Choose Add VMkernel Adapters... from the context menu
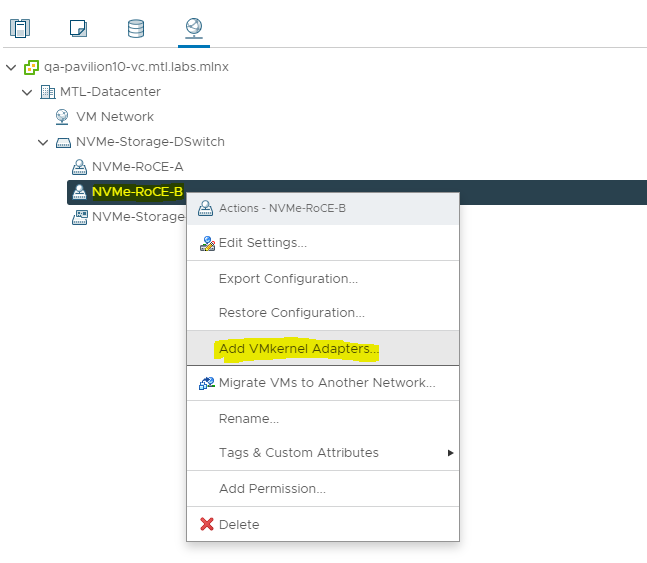The height and width of the screenshot is (563, 647). tap(323, 348)
